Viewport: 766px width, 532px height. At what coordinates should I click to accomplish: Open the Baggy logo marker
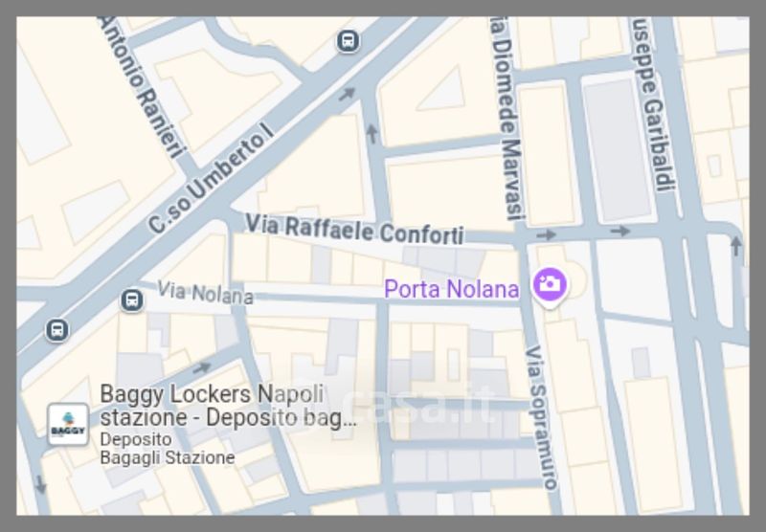68,425
